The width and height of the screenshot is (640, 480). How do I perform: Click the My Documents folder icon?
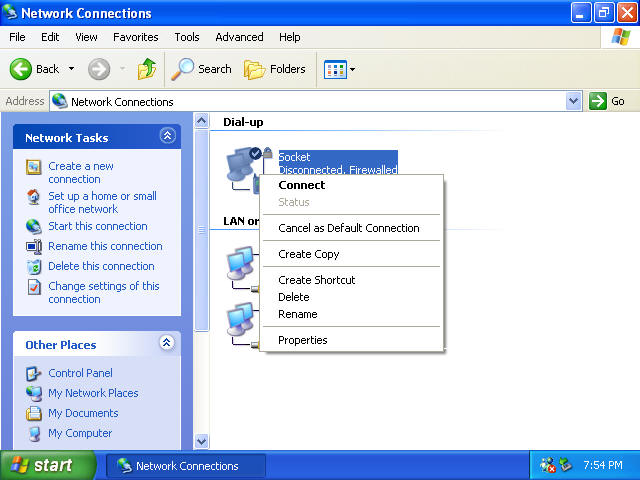[x=33, y=413]
